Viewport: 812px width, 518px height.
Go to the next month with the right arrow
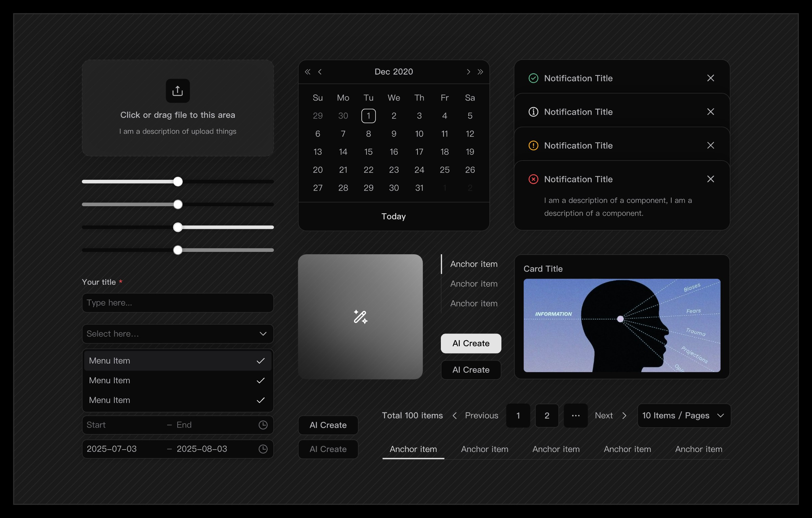pyautogui.click(x=468, y=72)
